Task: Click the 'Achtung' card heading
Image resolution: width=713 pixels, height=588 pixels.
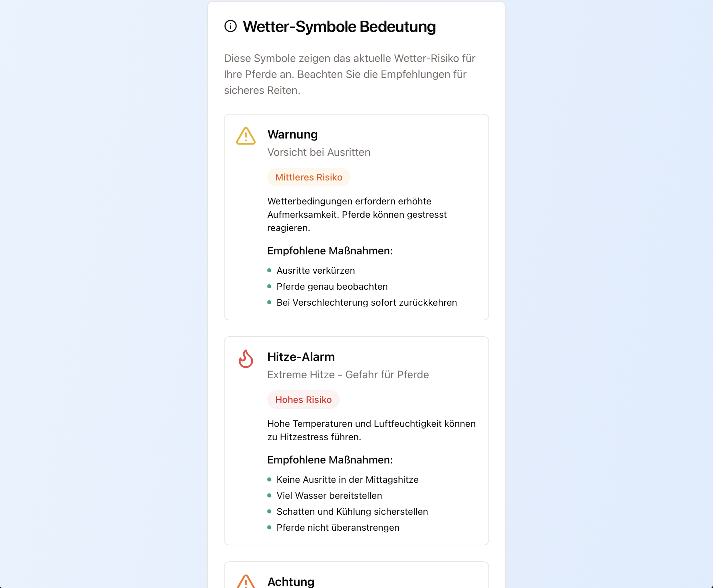Action: click(x=291, y=582)
